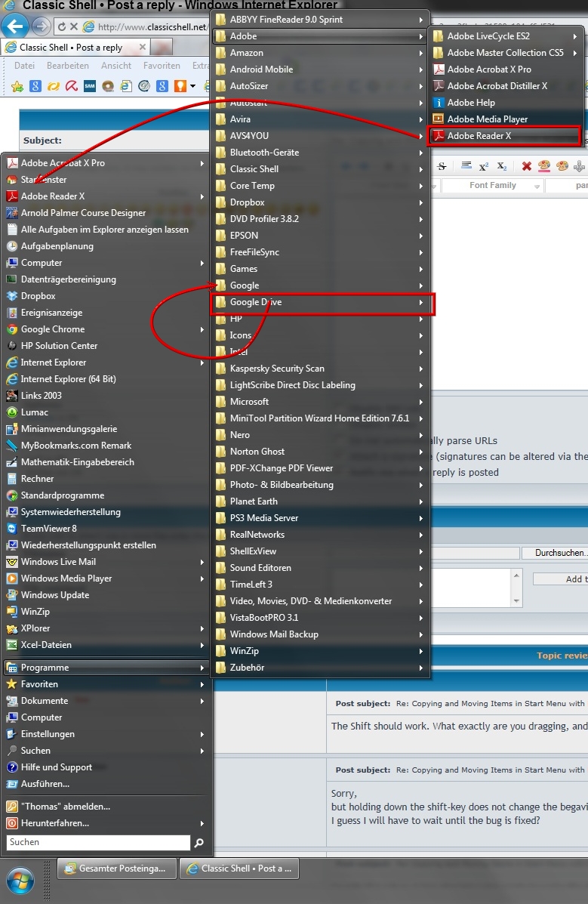Open the Favoriten menu in IE menu bar
The image size is (588, 904).
pyautogui.click(x=162, y=66)
